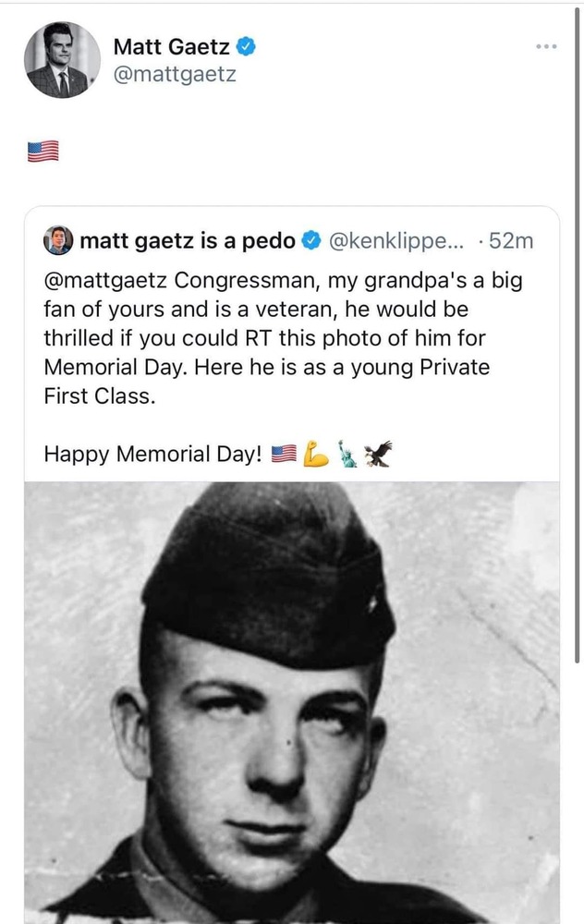Open the black-and-white soldier photo
Image resolution: width=584 pixels, height=924 pixels.
pos(292,702)
